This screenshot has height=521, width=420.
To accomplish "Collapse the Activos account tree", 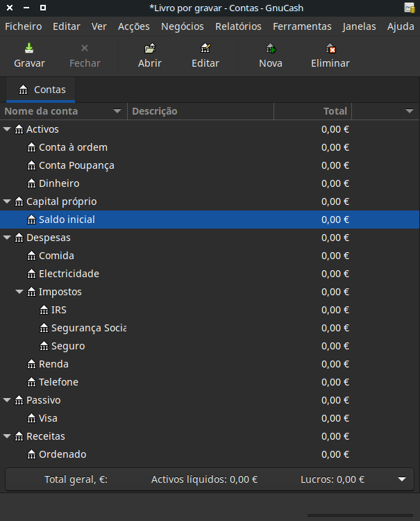I will click(7, 129).
